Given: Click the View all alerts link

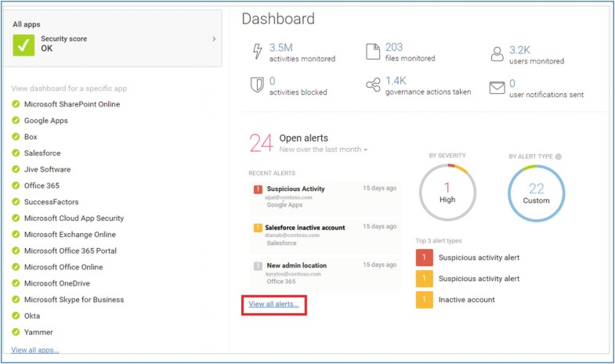Looking at the screenshot, I should [x=273, y=304].
